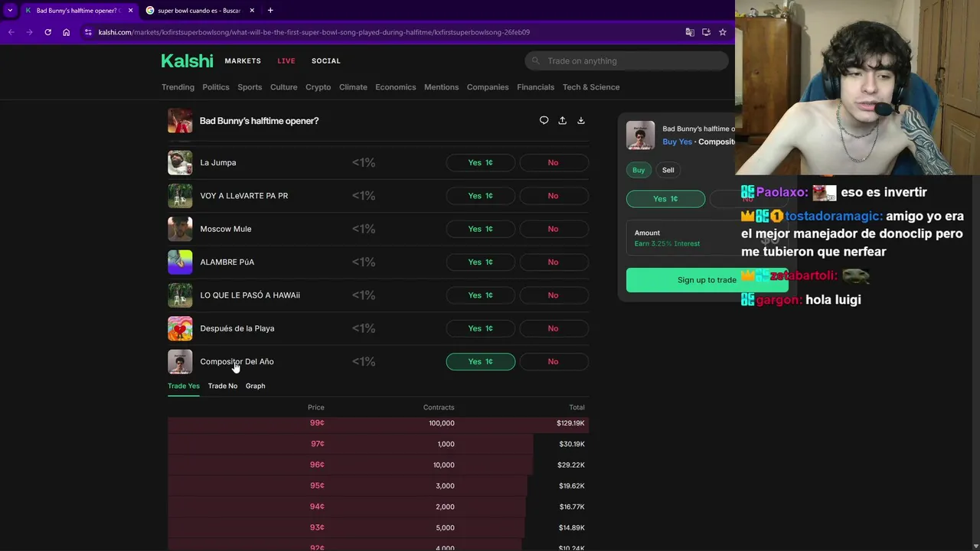Open the tab search dropdown arrow
Screen dimensions: 980x551
10,10
